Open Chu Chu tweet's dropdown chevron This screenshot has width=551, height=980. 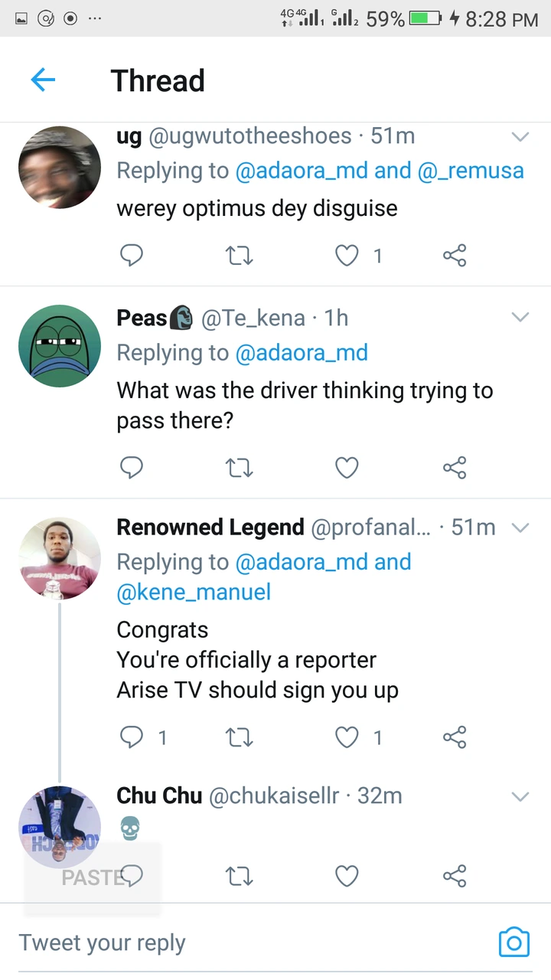point(520,796)
